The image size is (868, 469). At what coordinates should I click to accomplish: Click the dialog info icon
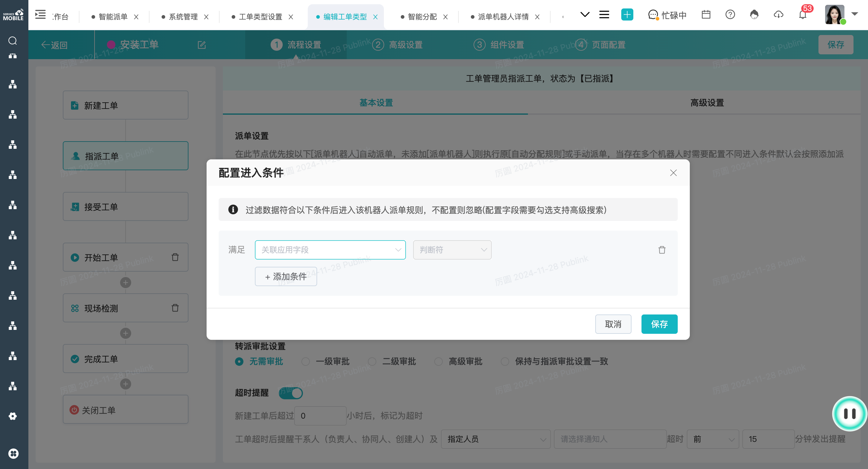click(233, 209)
